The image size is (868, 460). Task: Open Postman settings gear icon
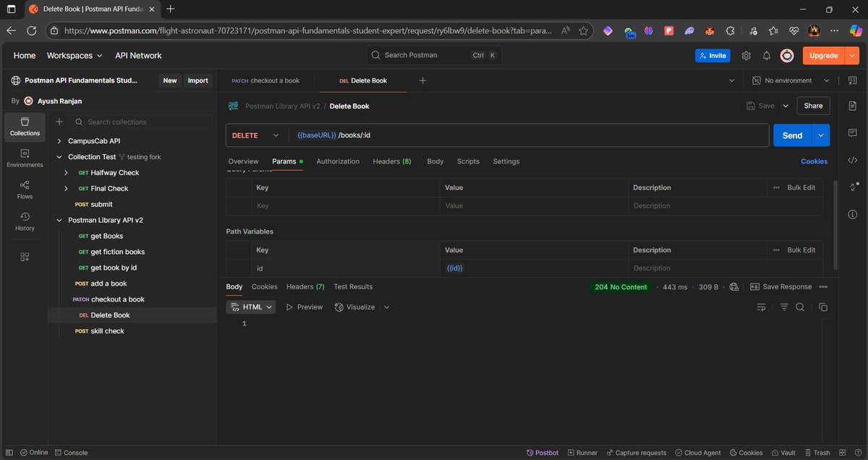point(746,56)
